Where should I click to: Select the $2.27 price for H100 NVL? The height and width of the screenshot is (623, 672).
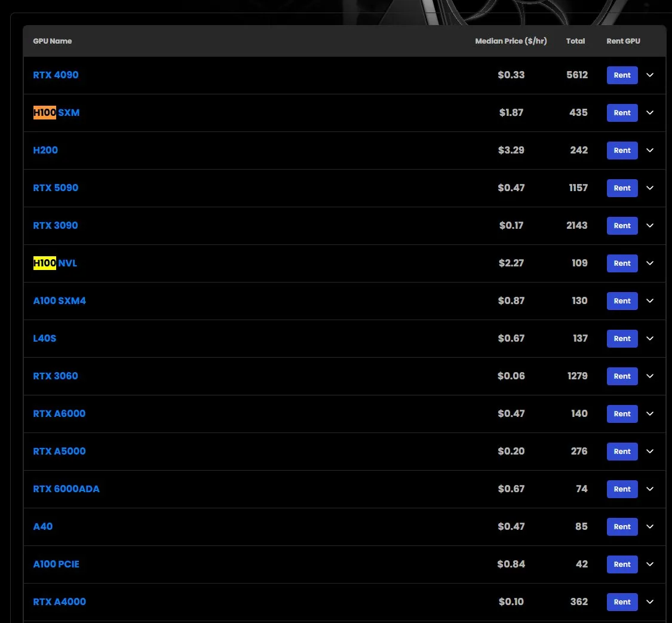[511, 263]
